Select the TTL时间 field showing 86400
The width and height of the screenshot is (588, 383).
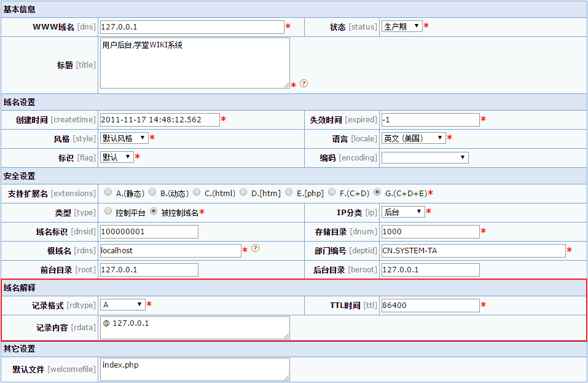430,305
